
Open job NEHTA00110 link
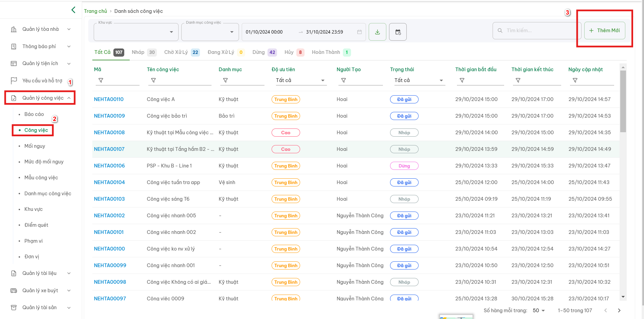pyautogui.click(x=109, y=99)
